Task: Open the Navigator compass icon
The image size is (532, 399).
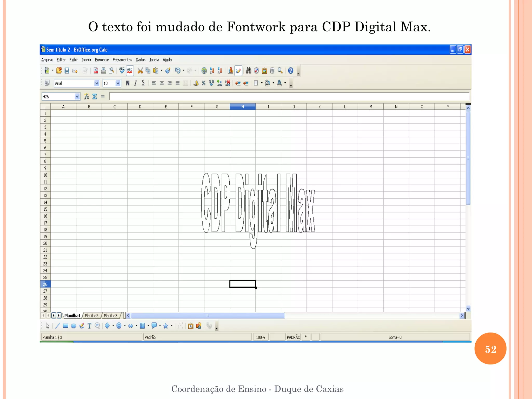Action: (256, 71)
